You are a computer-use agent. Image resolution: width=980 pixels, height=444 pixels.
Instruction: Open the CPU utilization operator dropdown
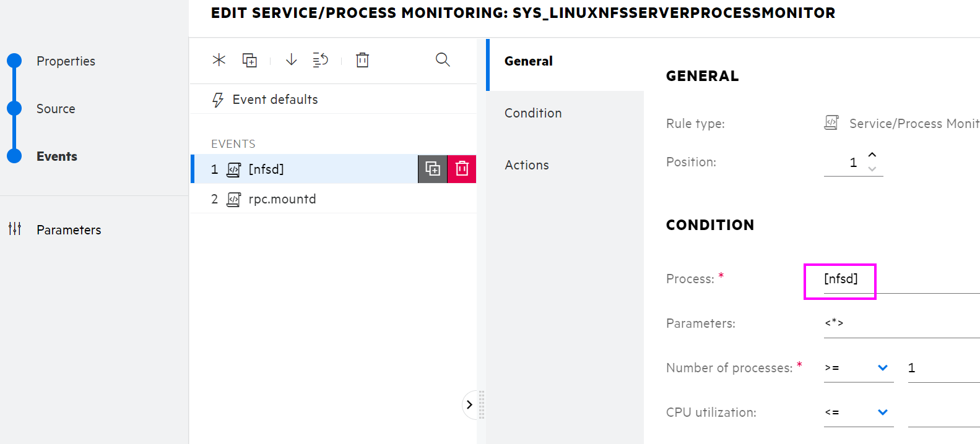(858, 412)
